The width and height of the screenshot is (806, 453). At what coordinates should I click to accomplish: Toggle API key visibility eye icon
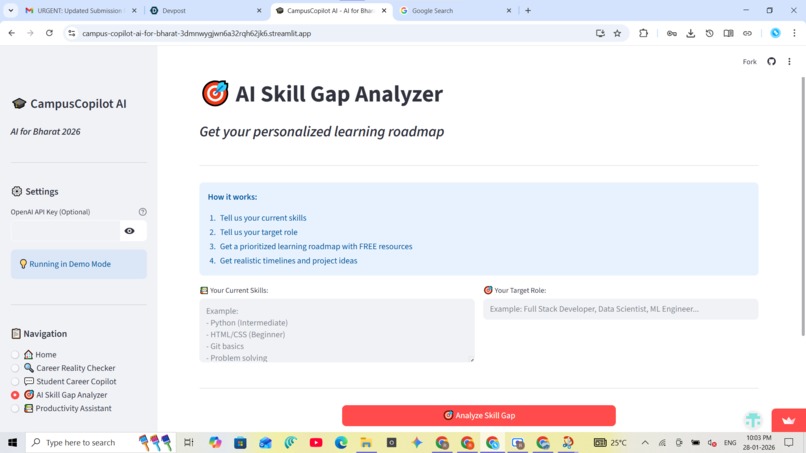point(130,231)
